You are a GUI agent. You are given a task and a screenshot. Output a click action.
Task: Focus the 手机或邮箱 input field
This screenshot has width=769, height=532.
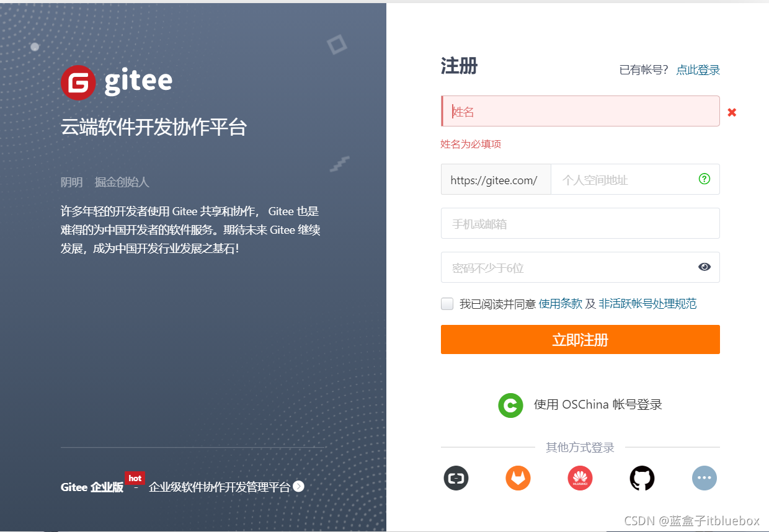[x=580, y=223]
